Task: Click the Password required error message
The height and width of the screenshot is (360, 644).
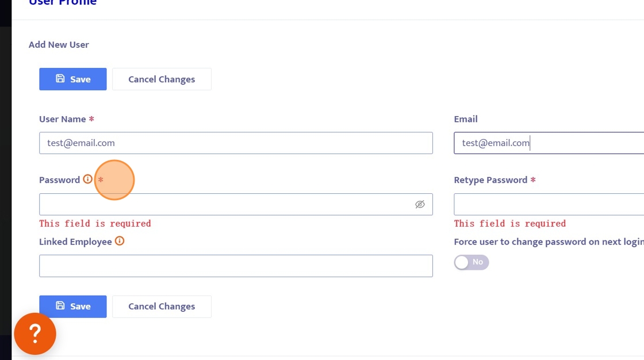Action: pyautogui.click(x=95, y=224)
